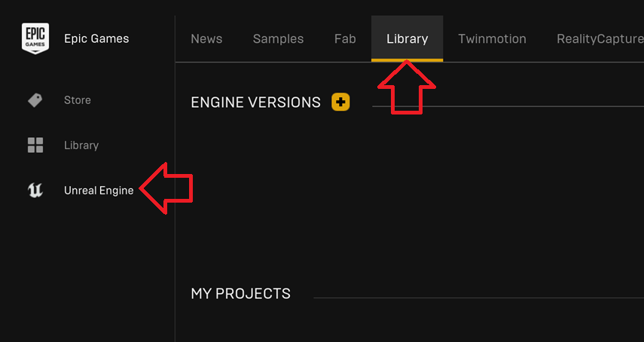644x342 pixels.
Task: Click the Epic Games shield logo
Action: 35,38
